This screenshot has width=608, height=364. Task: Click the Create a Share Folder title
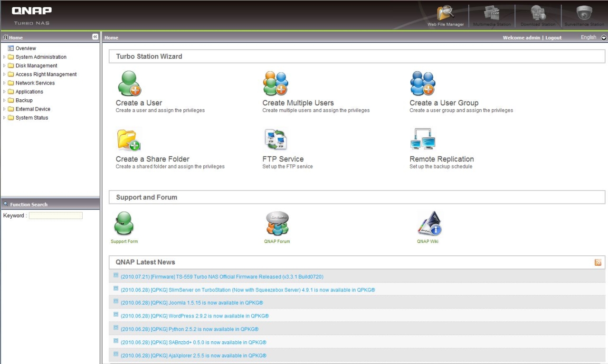click(x=152, y=159)
